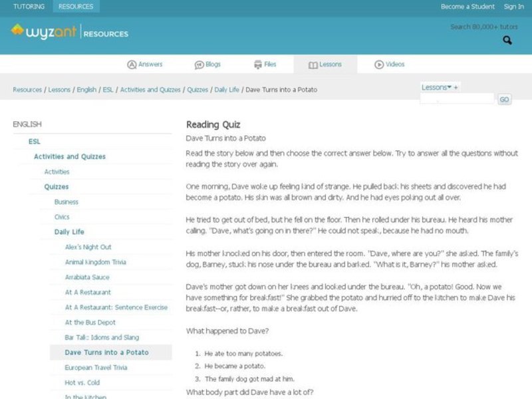Open the Answers section icon
This screenshot has height=399, width=532.
click(x=132, y=65)
